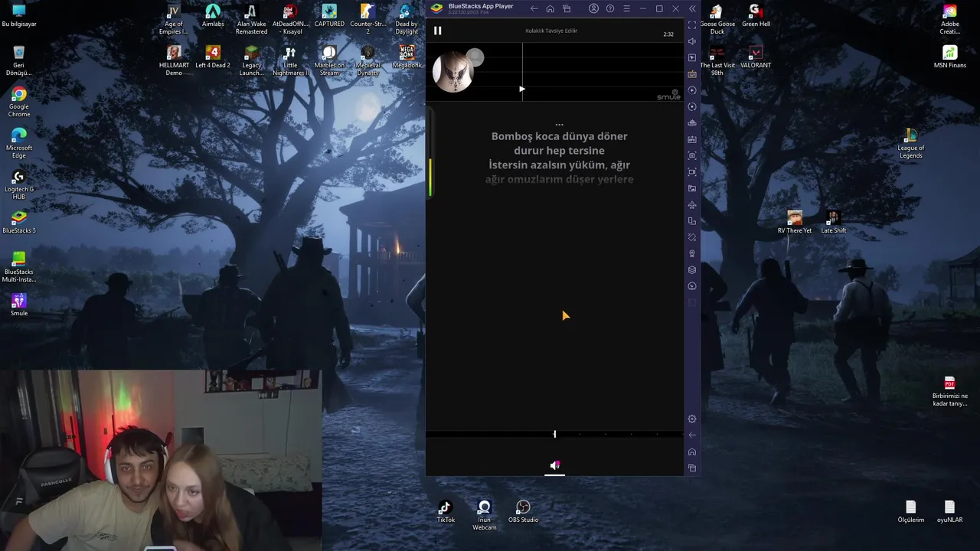Open BlueStacks recent apps from title bar
This screenshot has width=980, height=551.
[x=567, y=8]
